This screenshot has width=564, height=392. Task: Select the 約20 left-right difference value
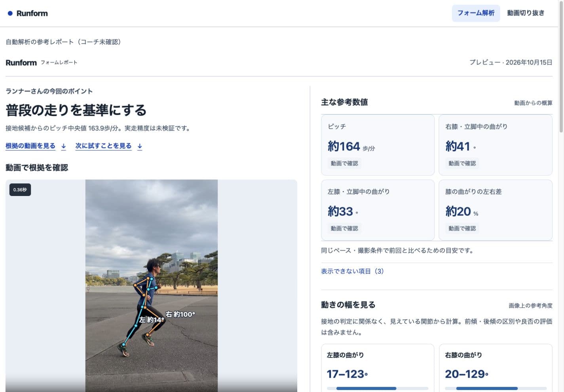point(458,211)
